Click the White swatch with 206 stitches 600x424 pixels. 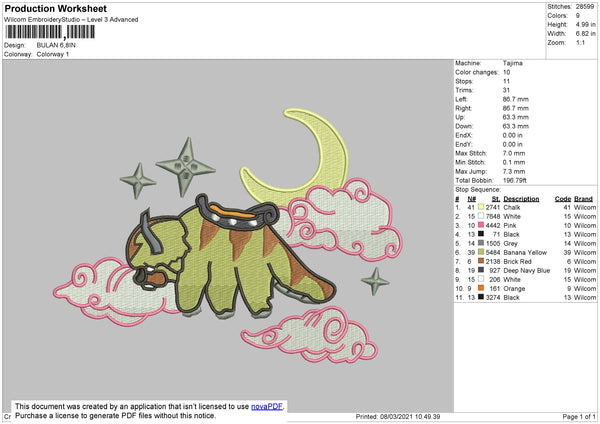tap(481, 279)
